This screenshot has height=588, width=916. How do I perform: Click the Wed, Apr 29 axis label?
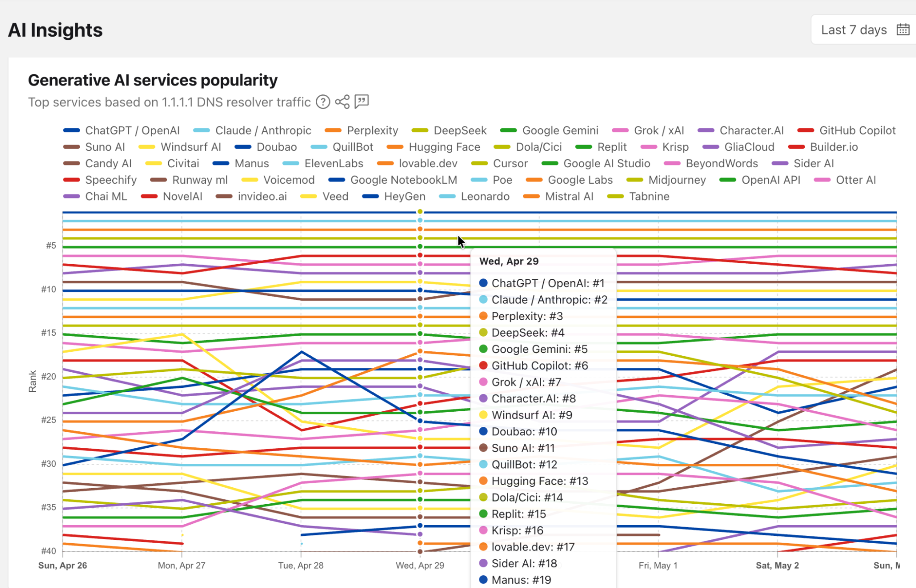tap(420, 565)
